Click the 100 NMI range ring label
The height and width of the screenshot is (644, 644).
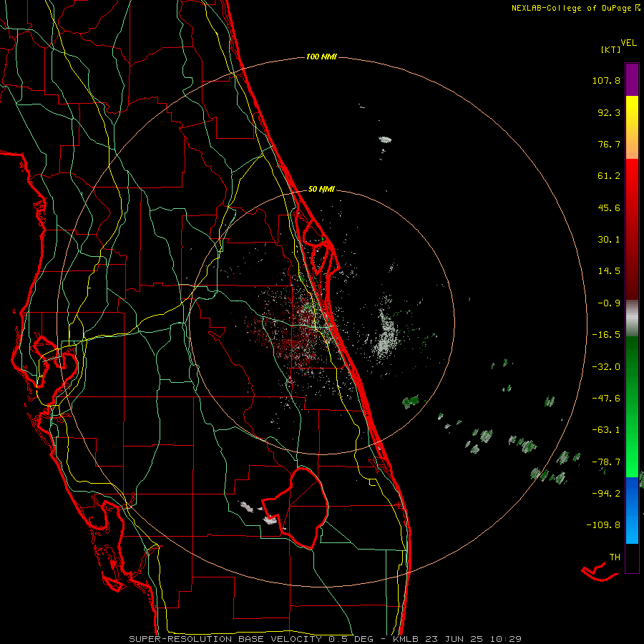point(321,57)
